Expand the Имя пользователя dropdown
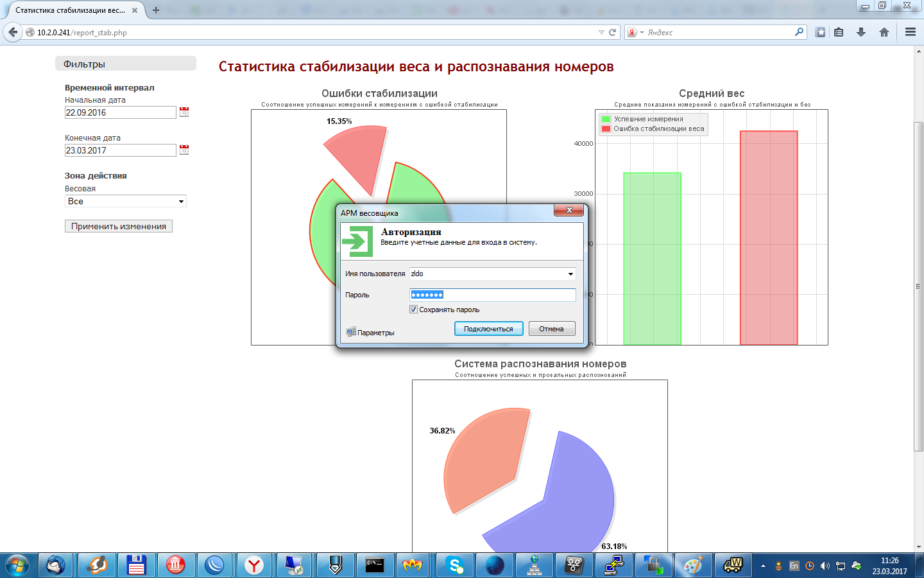 point(570,274)
